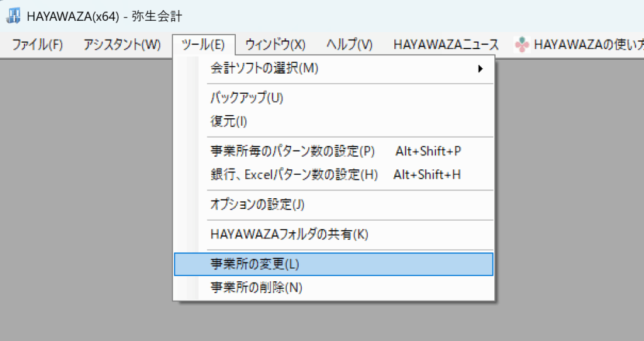The width and height of the screenshot is (644, 341).
Task: Open HAYAWAZAニュース from the menu bar
Action: coord(445,45)
